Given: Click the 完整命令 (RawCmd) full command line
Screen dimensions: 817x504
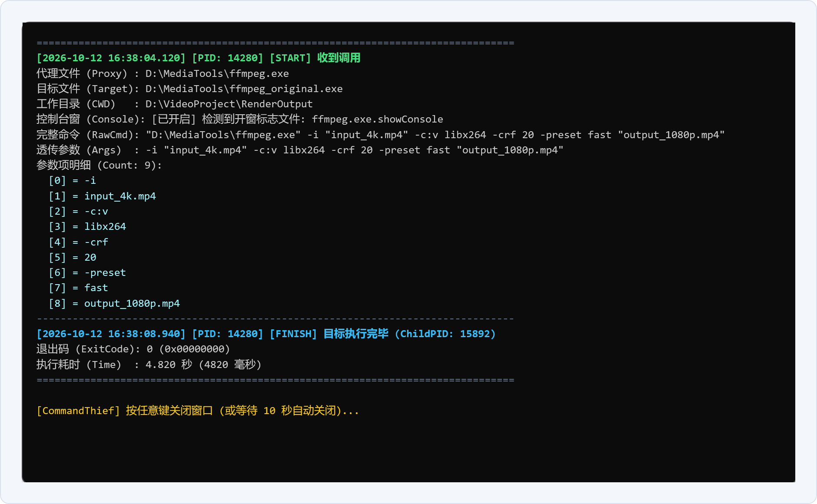Looking at the screenshot, I should tap(381, 135).
